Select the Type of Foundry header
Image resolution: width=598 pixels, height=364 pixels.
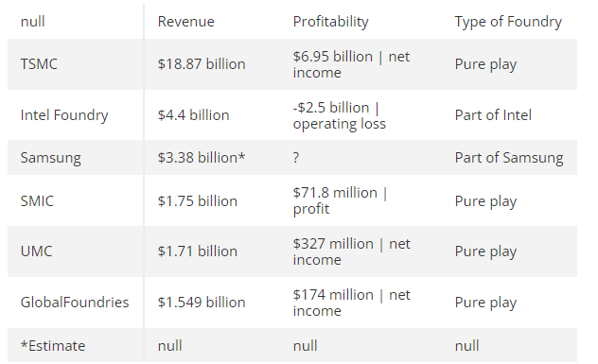pyautogui.click(x=508, y=22)
